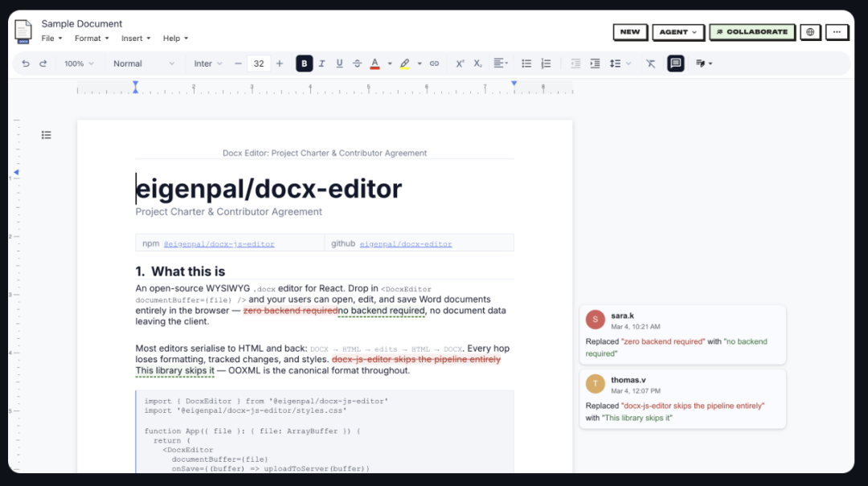This screenshot has height=486, width=868.
Task: Open the line spacing dropdown
Action: (x=620, y=63)
